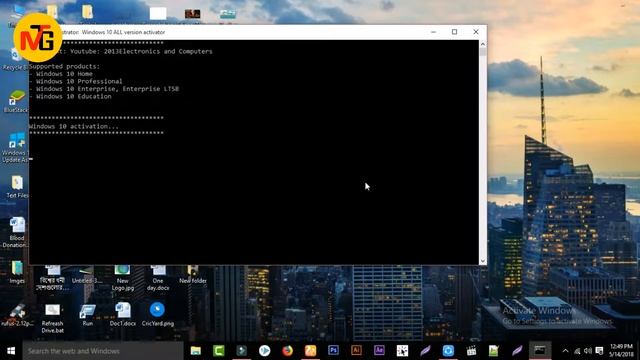Select the Untitled-3 desktop file
640x360 pixels.
(x=87, y=275)
